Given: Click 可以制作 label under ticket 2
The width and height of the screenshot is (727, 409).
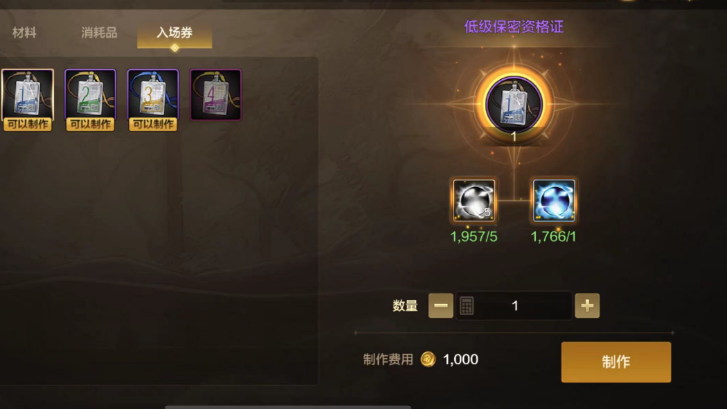Looking at the screenshot, I should [90, 124].
